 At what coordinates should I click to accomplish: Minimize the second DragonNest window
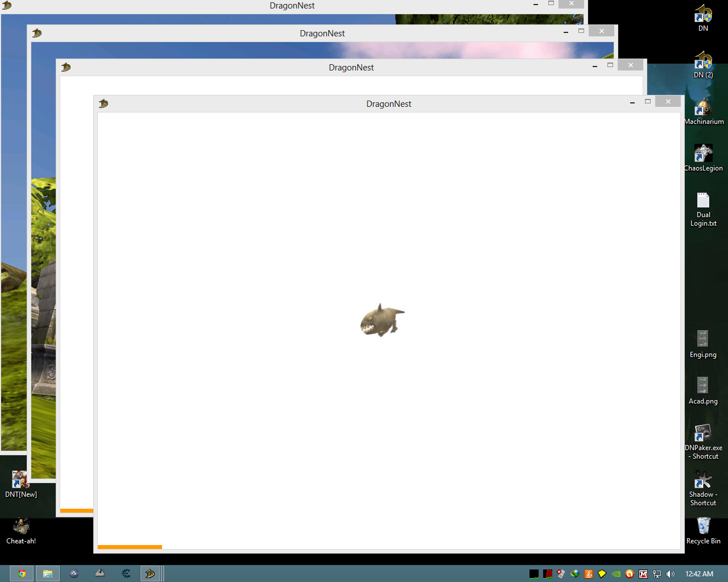point(566,32)
